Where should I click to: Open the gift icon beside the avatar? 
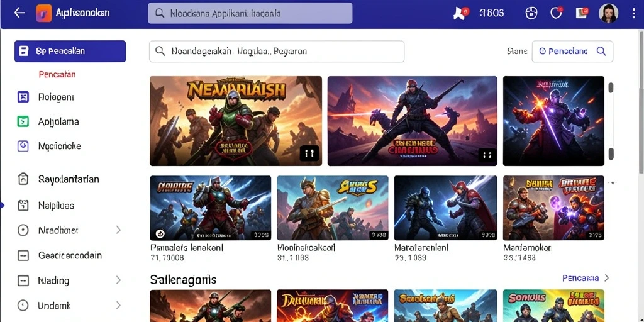click(x=582, y=13)
